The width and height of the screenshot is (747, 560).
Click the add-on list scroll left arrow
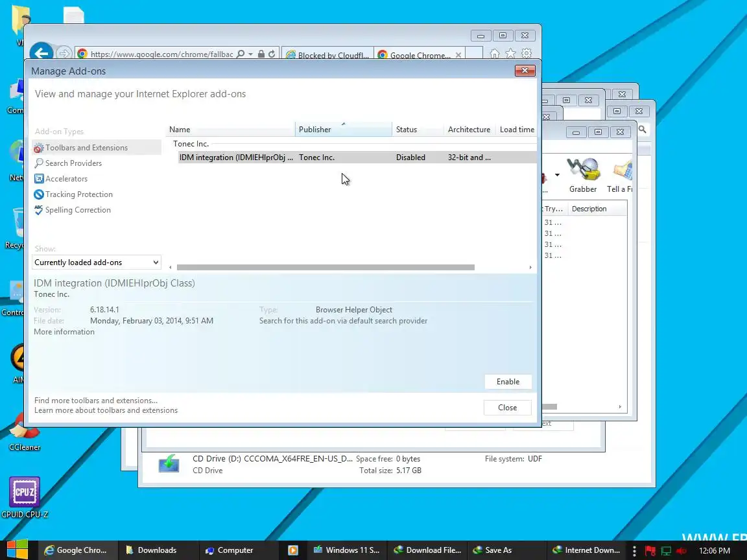click(171, 268)
